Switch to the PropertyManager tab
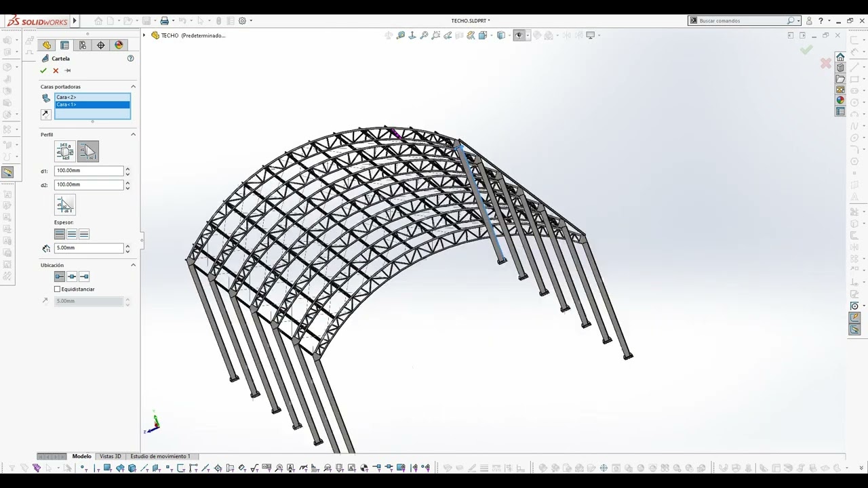This screenshot has width=868, height=488. (64, 45)
